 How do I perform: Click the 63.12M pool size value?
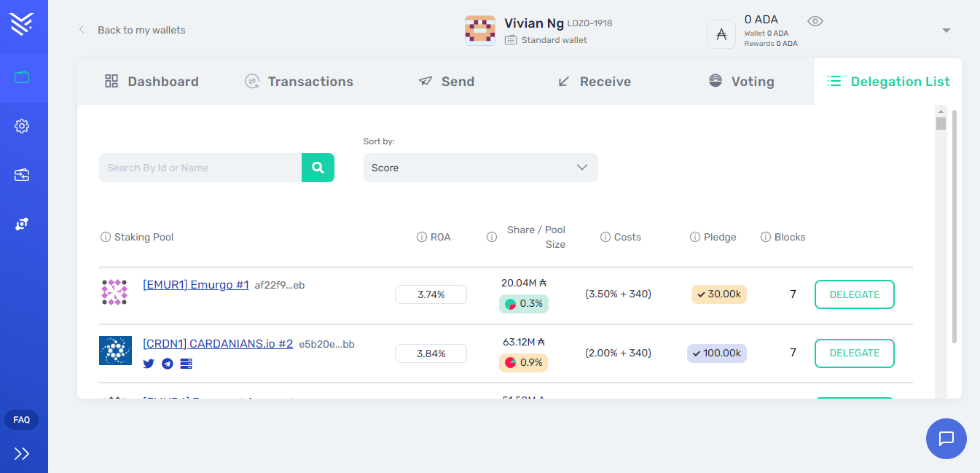coord(523,341)
